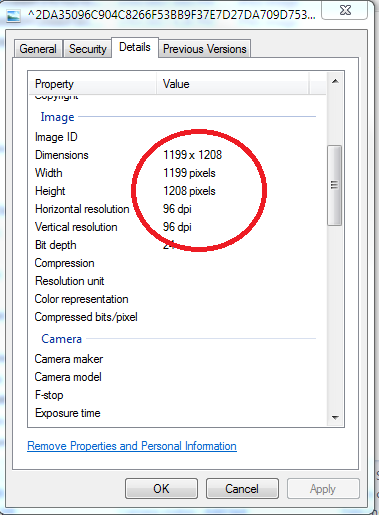Click the image file icon in title bar

[13, 16]
